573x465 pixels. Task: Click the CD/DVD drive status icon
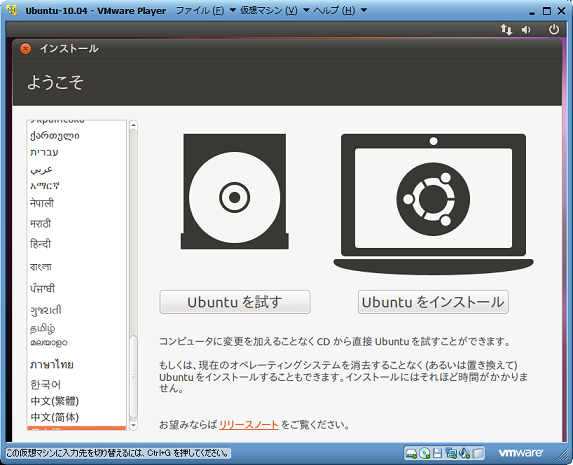pyautogui.click(x=424, y=453)
